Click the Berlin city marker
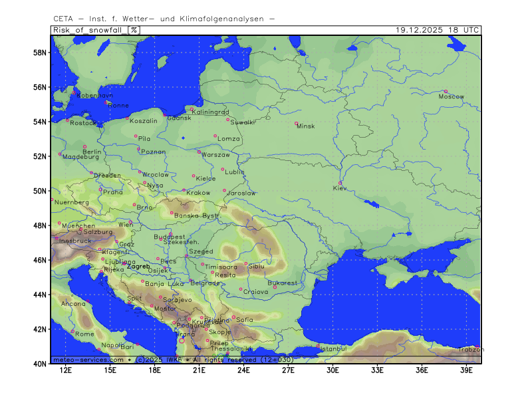 coord(84,146)
